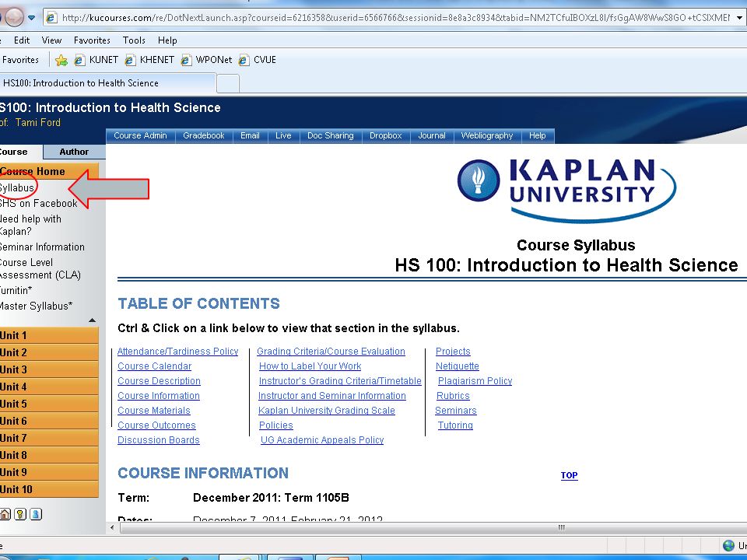Follow the Tutoring link
The width and height of the screenshot is (747, 560).
(x=455, y=425)
